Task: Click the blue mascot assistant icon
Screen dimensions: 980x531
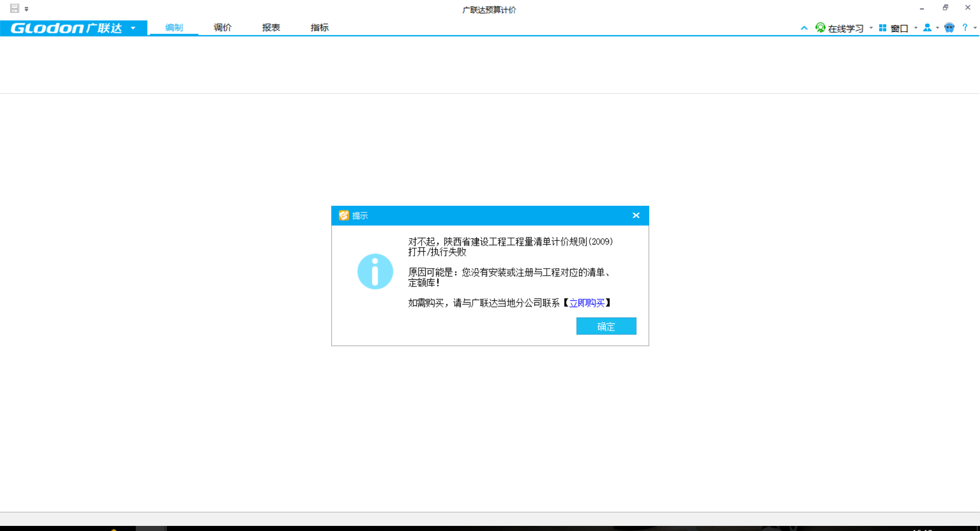Action: point(949,28)
